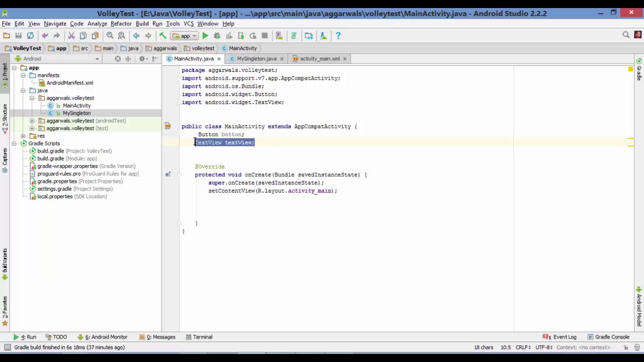Viewport: 644px width, 362px height.
Task: Click the Save All toolbar icon
Action: (18, 36)
